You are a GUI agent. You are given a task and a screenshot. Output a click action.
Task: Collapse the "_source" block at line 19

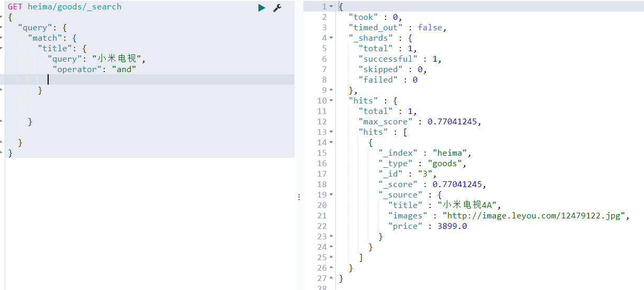(331, 195)
